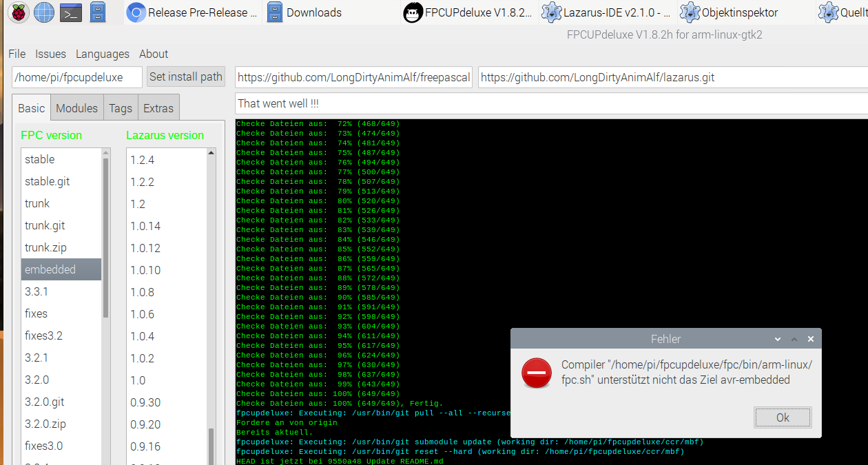Launch the web browser globe icon
The height and width of the screenshot is (465, 868).
(x=44, y=12)
